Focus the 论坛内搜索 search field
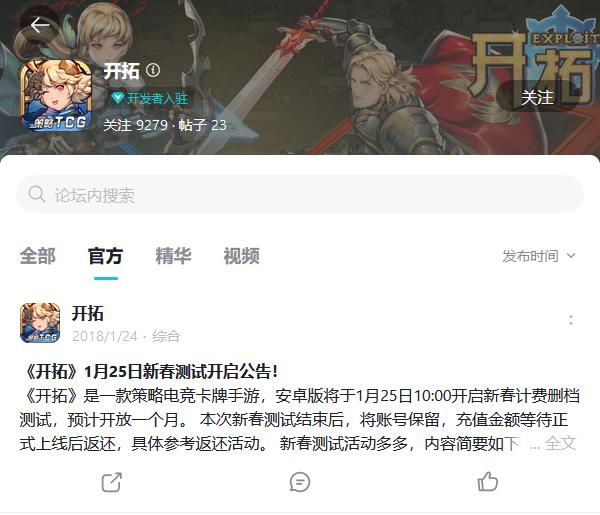This screenshot has width=600, height=515. coord(300,194)
